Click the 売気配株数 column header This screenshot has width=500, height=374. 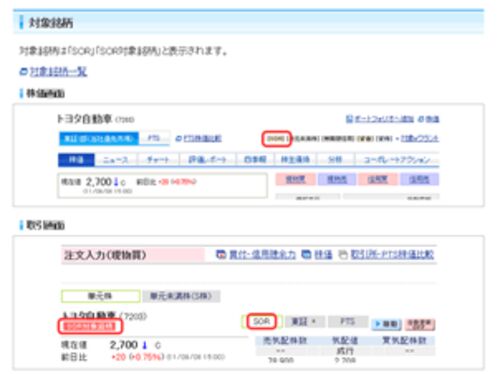tap(284, 341)
